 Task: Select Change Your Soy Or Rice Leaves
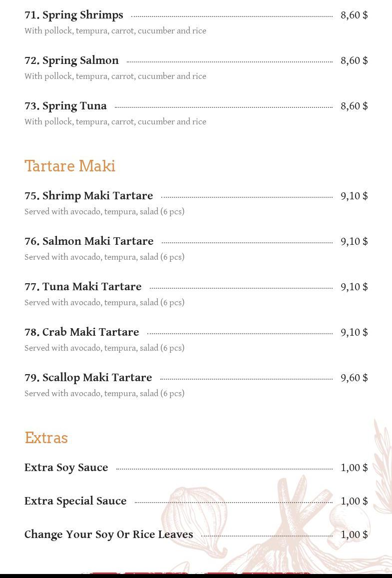[109, 535]
